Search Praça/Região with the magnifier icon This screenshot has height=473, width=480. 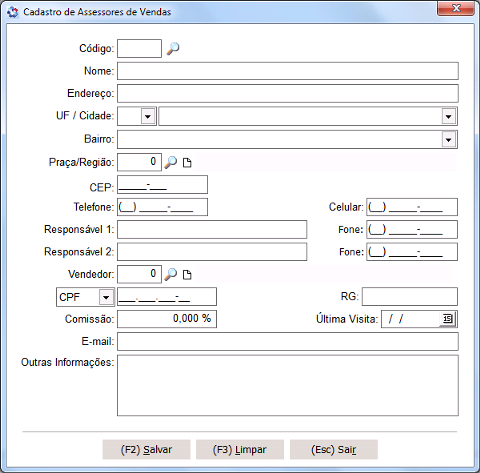(171, 162)
